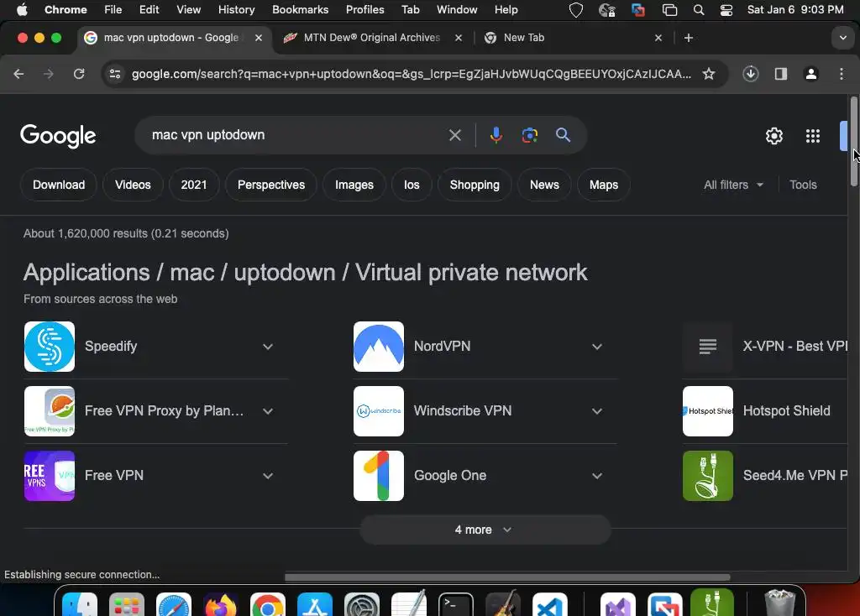
Task: Filter results by Shopping
Action: click(x=475, y=185)
